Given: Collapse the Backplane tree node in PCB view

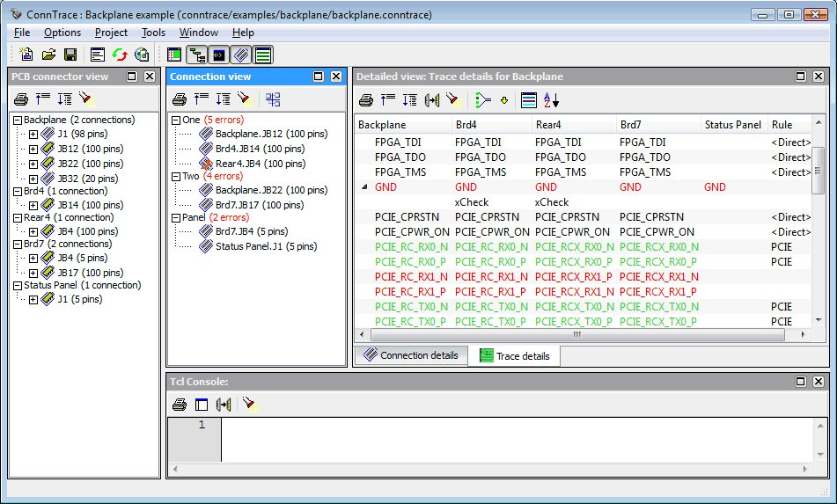Looking at the screenshot, I should (17, 121).
